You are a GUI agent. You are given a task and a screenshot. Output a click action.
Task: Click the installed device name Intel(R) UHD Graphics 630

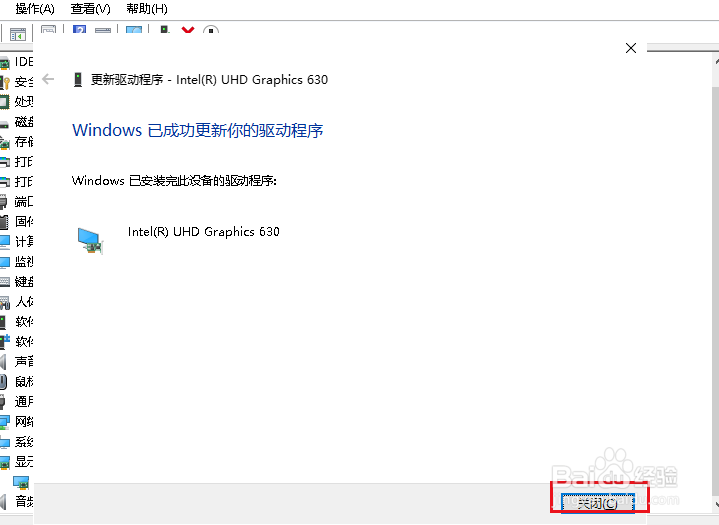[204, 232]
